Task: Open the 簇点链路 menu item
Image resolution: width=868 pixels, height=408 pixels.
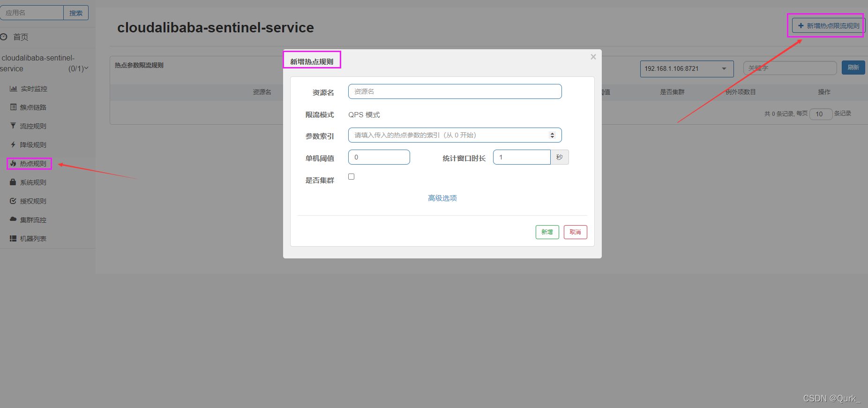Action: [33, 107]
